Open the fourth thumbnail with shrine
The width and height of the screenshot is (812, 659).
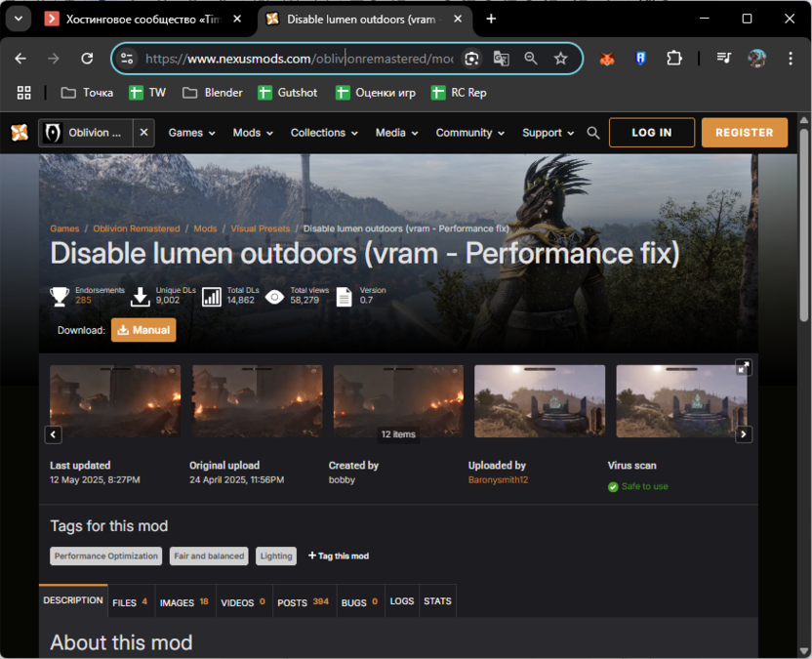pyautogui.click(x=540, y=401)
